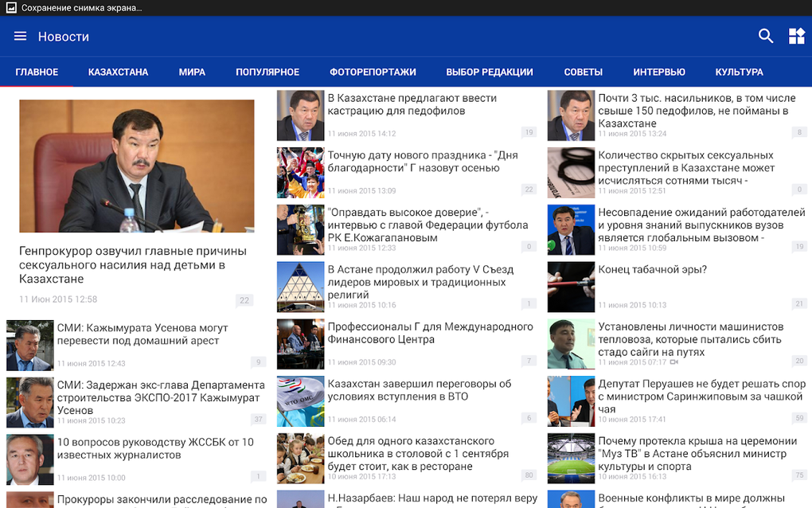Open comment badge 19 on кастрацию article
812x508 pixels.
(x=529, y=132)
